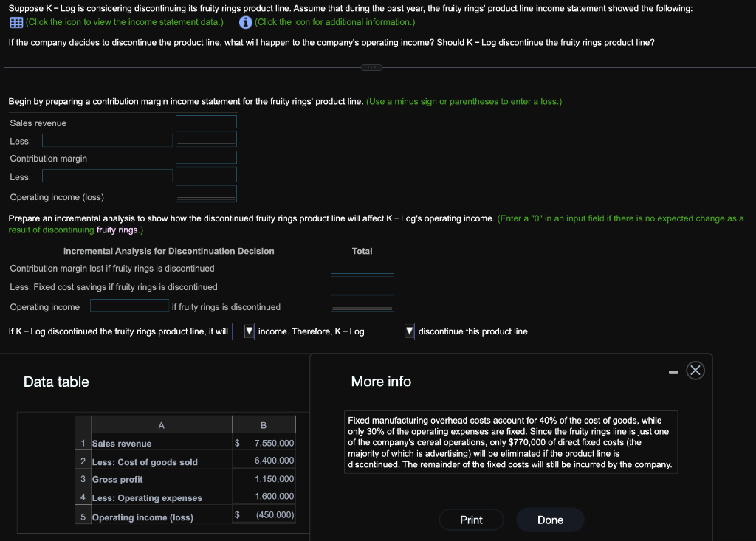Click the 'Sales revenue' cell in data table
Image resolution: width=756 pixels, height=541 pixels.
tap(162, 443)
